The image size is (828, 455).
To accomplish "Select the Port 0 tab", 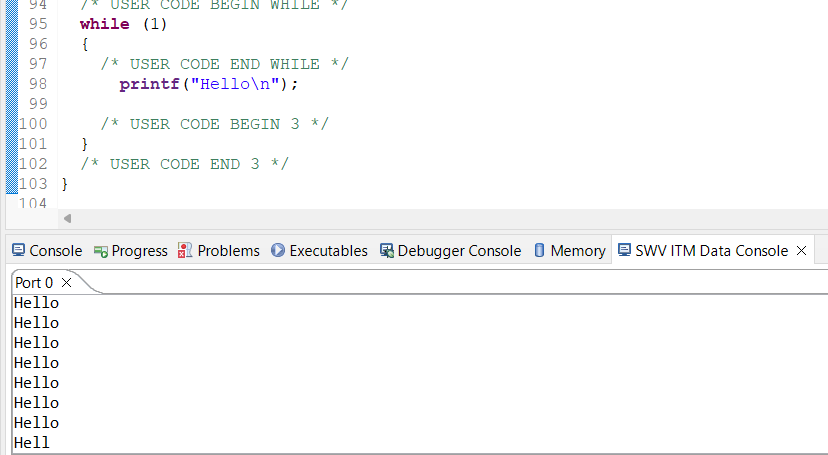I will point(34,283).
